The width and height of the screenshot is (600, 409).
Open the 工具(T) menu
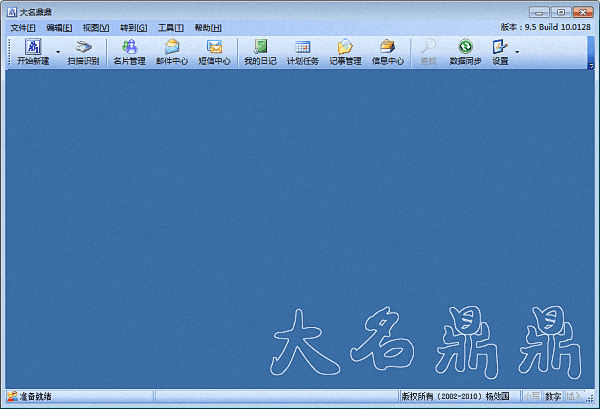[x=170, y=27]
